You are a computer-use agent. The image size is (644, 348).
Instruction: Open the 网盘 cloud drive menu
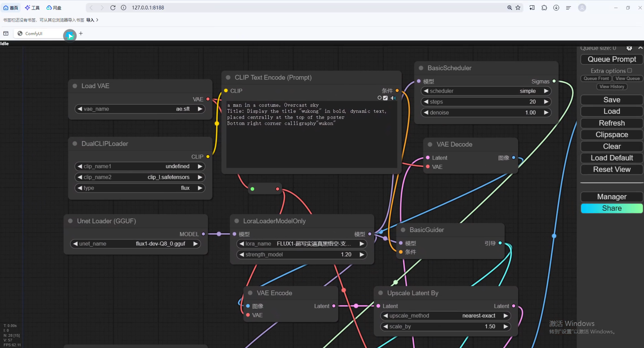point(54,8)
